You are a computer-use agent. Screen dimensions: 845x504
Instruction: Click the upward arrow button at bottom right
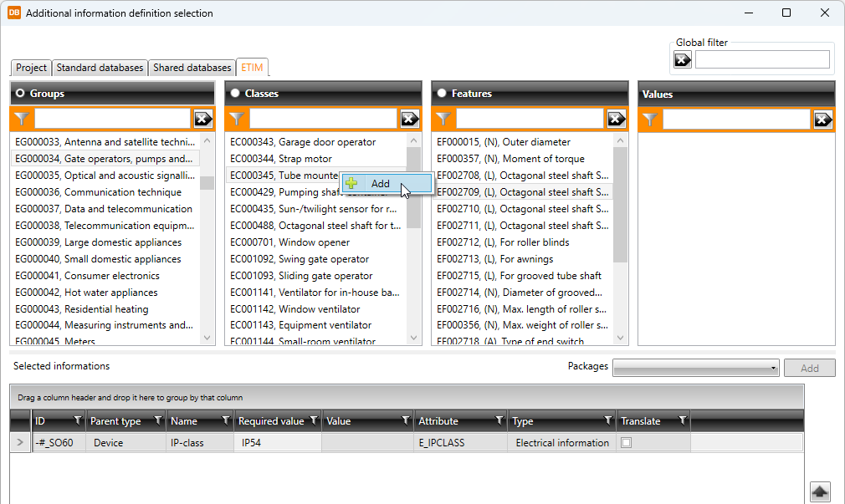tap(820, 491)
